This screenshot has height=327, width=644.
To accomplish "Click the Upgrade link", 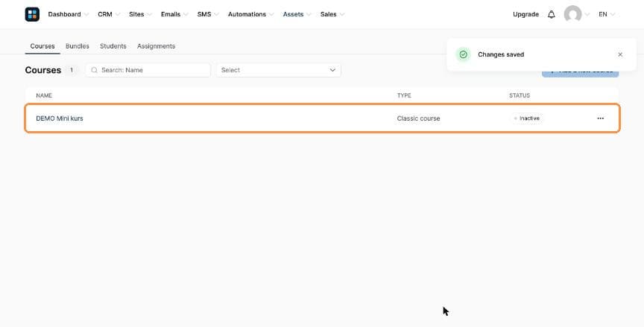I will point(525,14).
